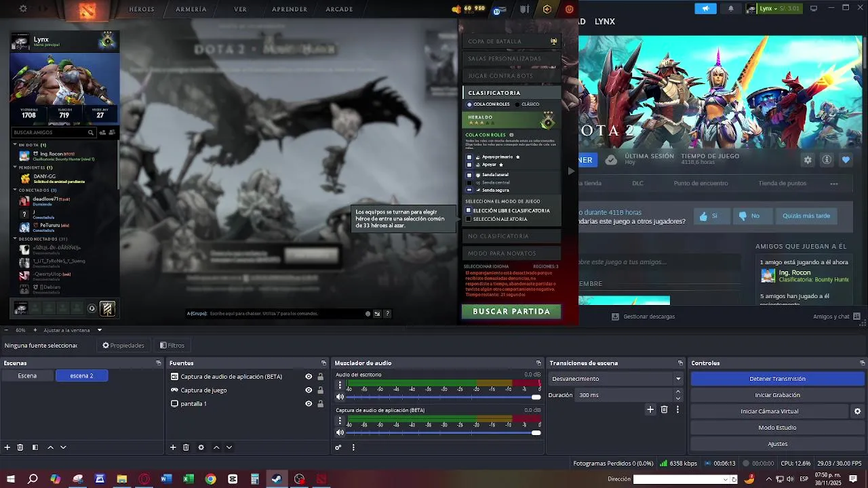This screenshot has height=488, width=868.
Task: Click Steam game info icon
Action: [x=826, y=160]
